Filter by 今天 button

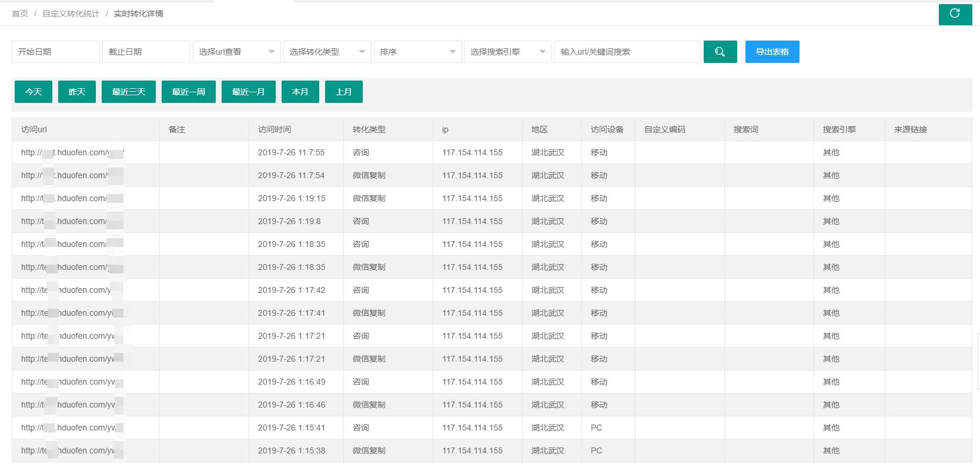(x=34, y=92)
